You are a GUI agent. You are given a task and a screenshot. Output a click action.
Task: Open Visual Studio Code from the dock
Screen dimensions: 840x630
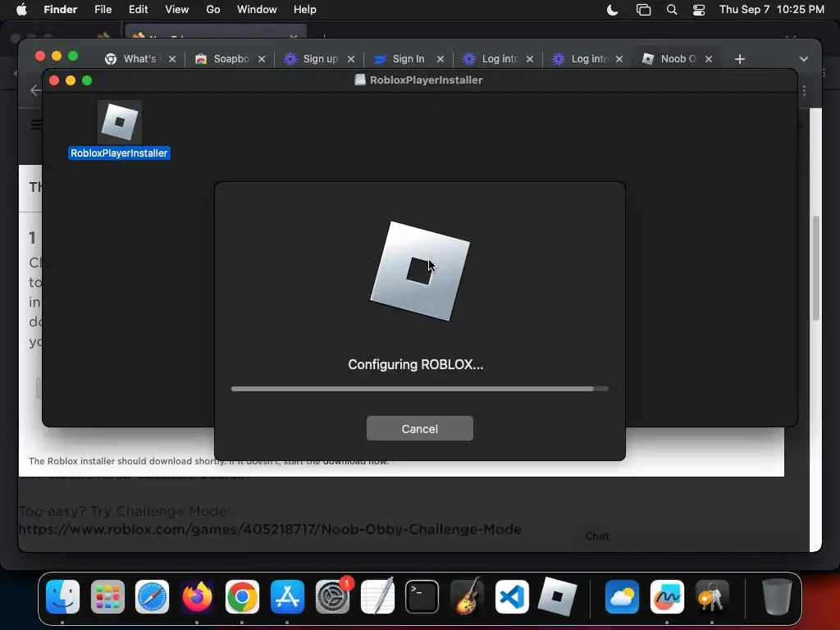tap(512, 596)
